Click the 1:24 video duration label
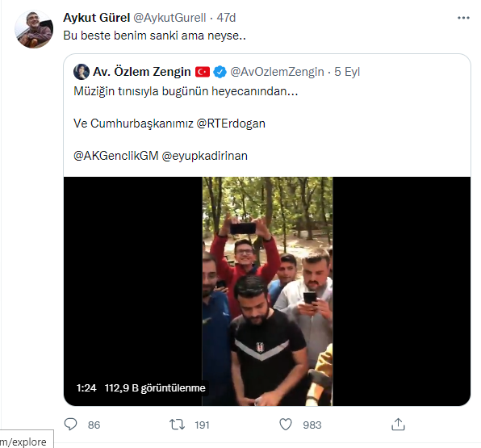Screen dimensions: 481x448 pyautogui.click(x=86, y=388)
